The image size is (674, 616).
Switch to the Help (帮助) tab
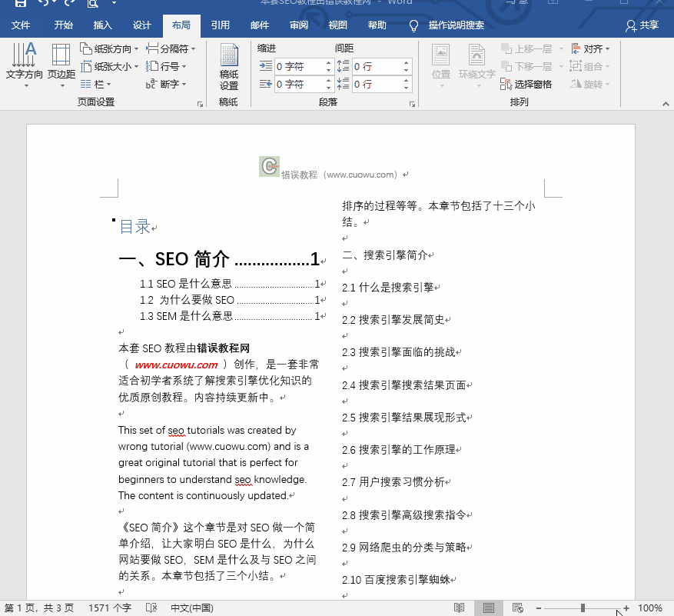(x=377, y=25)
